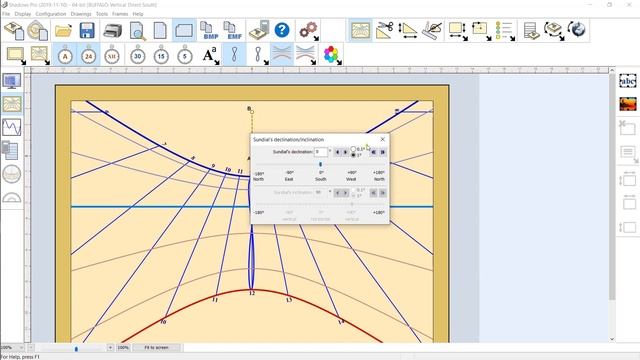The image size is (640, 360).
Task: Click the ruler and protractor icon
Action: pyautogui.click(x=432, y=30)
